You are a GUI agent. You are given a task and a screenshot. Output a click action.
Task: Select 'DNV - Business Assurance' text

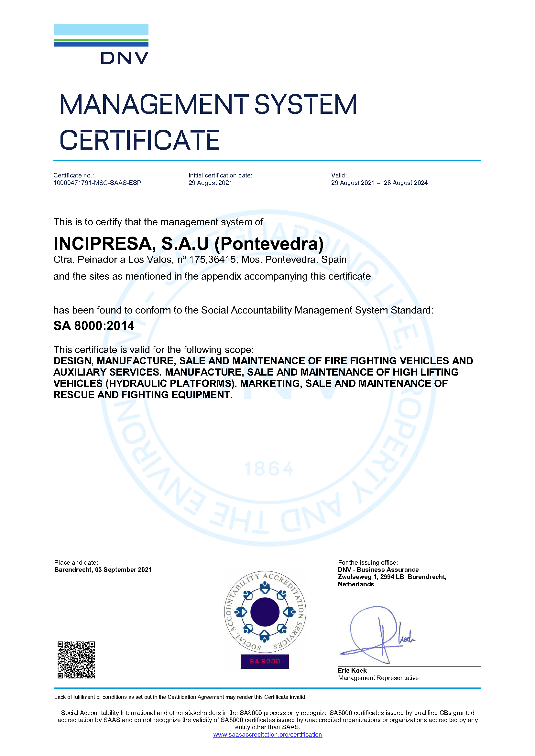pos(378,570)
